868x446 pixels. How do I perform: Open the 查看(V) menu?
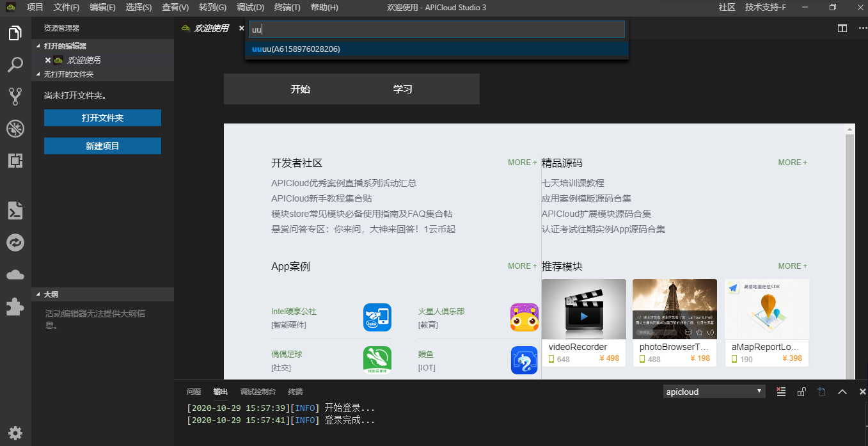tap(175, 8)
